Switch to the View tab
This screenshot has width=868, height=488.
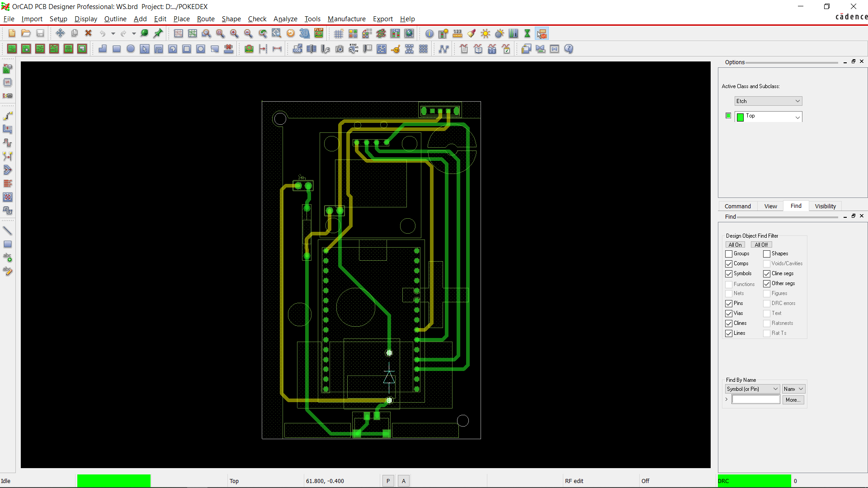pos(770,206)
